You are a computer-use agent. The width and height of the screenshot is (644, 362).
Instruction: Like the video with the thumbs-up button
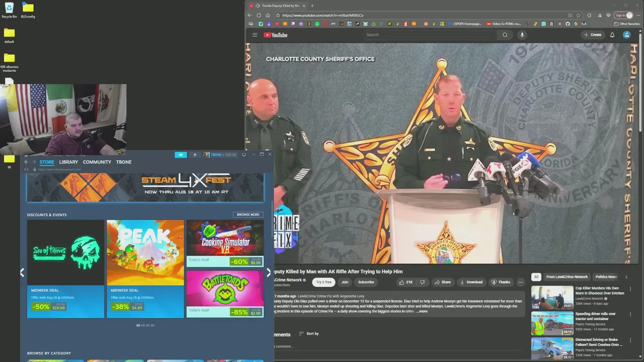[406, 282]
